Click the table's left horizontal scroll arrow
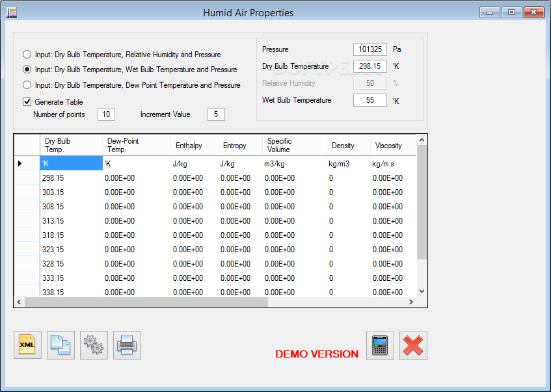551x392 pixels. point(19,302)
